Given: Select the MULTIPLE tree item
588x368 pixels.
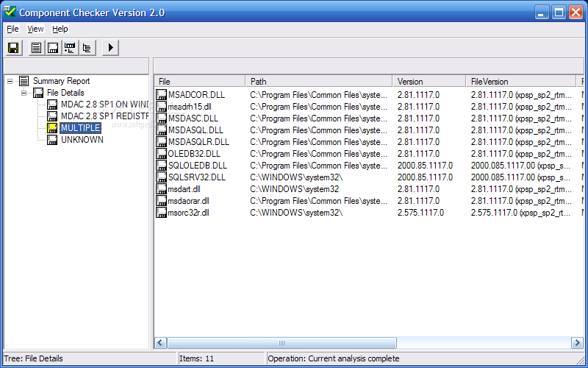Looking at the screenshot, I should pyautogui.click(x=80, y=127).
